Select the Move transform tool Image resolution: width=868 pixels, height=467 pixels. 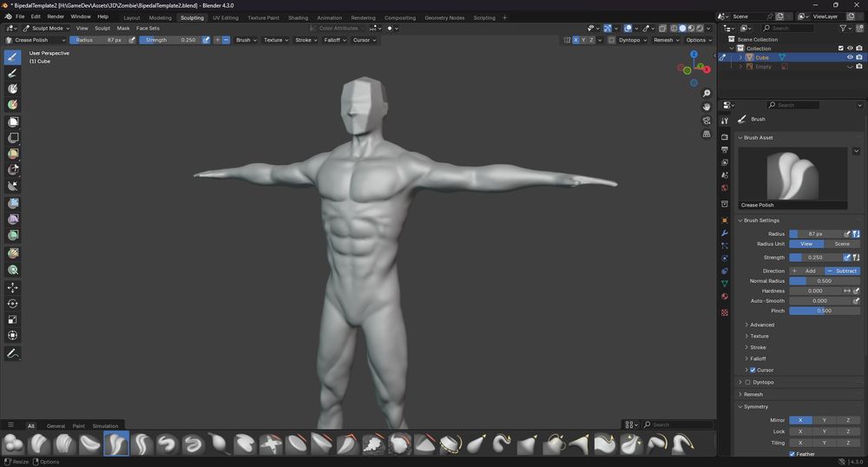pyautogui.click(x=13, y=287)
